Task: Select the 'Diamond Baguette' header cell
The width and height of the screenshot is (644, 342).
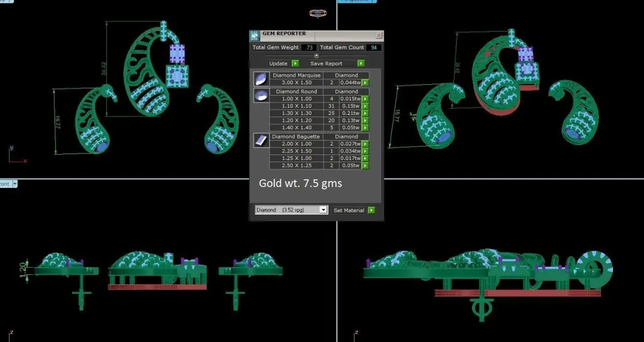Action: click(x=296, y=137)
